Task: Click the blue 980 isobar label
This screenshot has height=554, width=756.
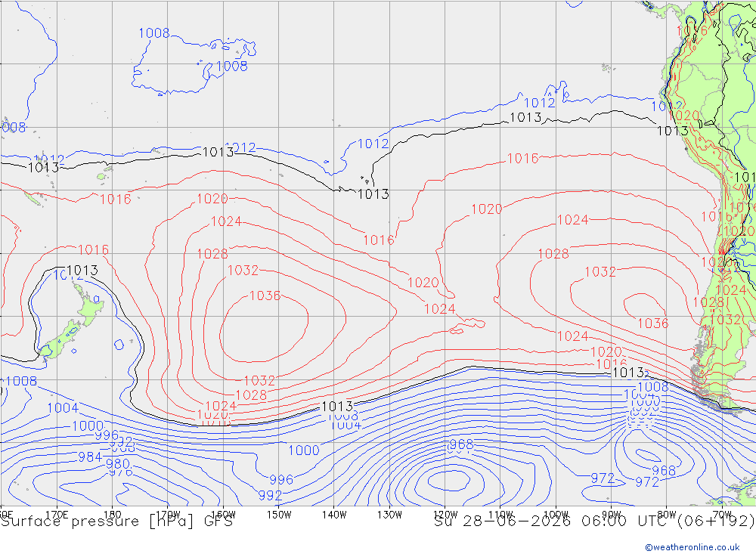Action: point(118,464)
